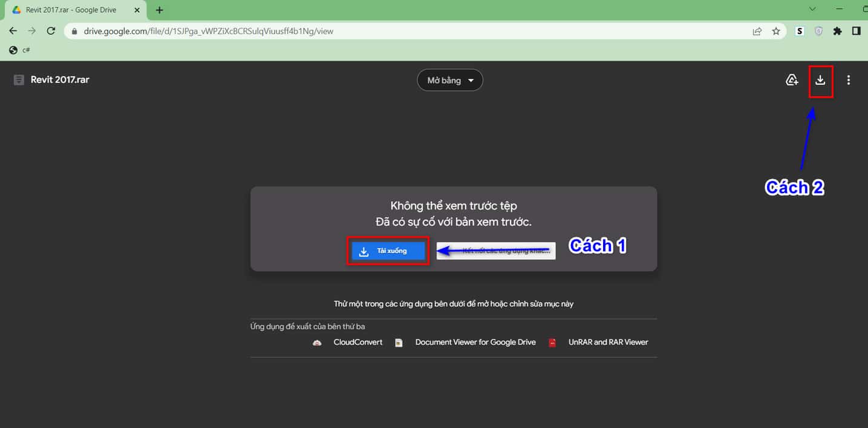The width and height of the screenshot is (868, 428).
Task: Share this page from the address bar
Action: (x=757, y=31)
